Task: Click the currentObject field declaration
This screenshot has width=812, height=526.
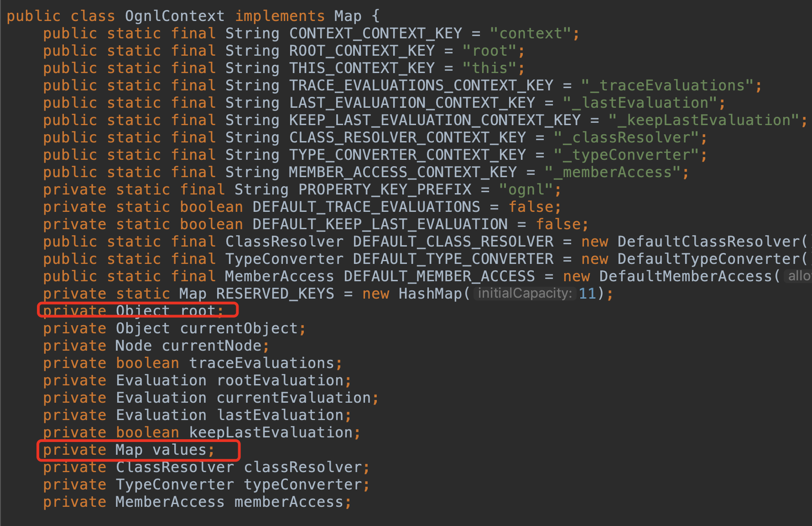Action: (174, 328)
